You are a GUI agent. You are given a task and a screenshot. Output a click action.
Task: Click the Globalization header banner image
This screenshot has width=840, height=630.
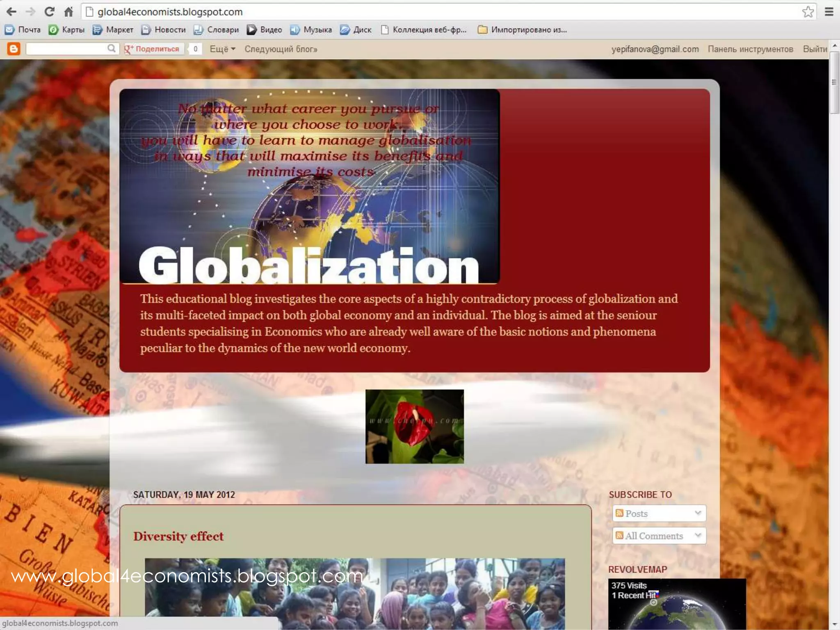[310, 187]
